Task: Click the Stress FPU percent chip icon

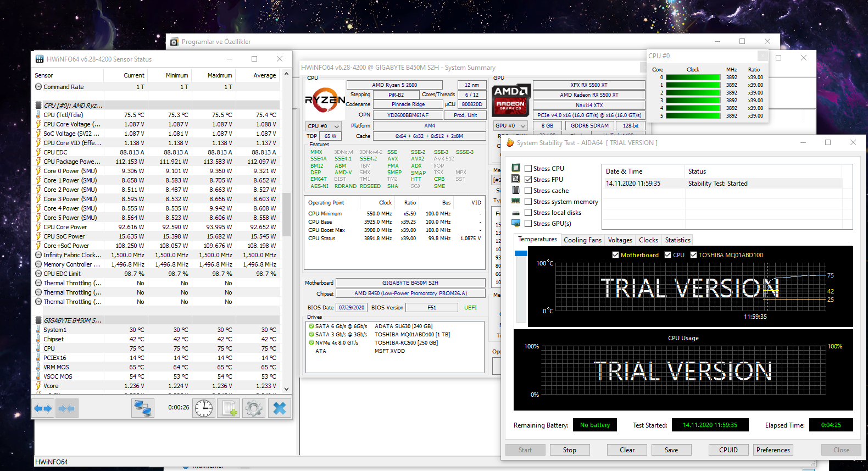Action: pos(516,179)
